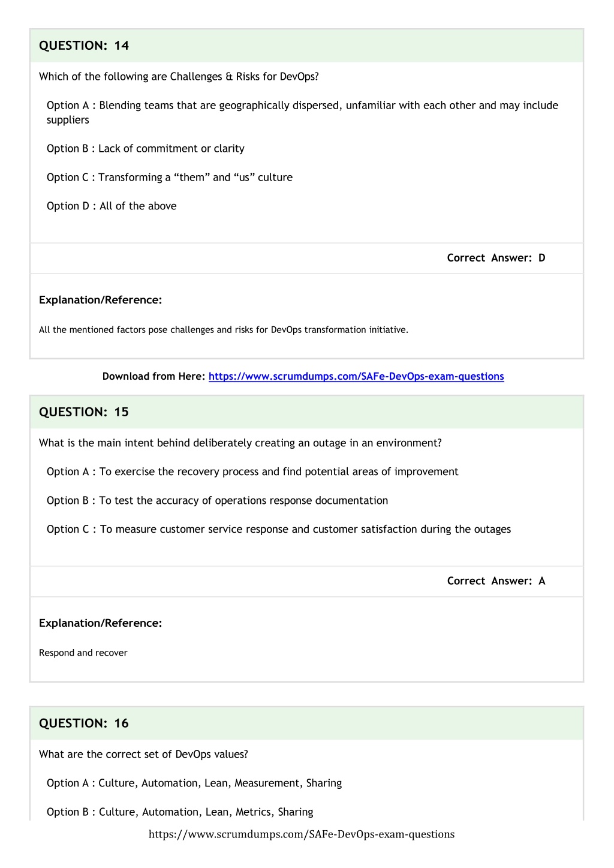Click the Respond and recover explanation
The width and height of the screenshot is (614, 868).
tap(83, 653)
